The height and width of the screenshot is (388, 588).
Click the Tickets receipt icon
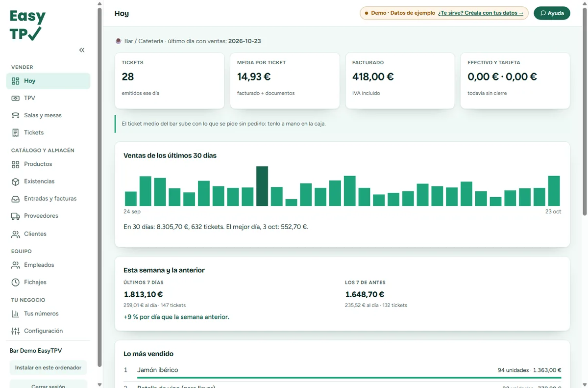(x=16, y=132)
